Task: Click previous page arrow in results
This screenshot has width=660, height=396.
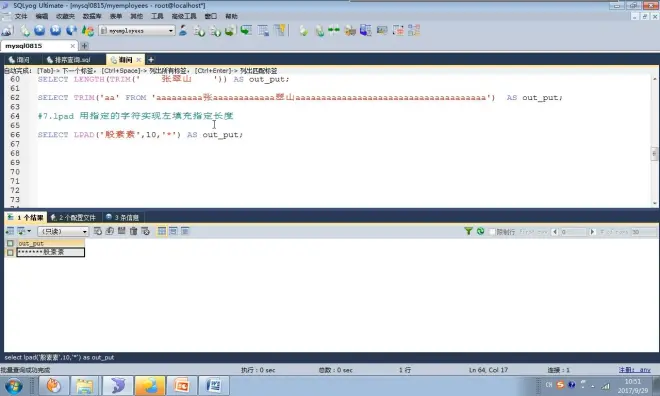Action: (x=554, y=232)
